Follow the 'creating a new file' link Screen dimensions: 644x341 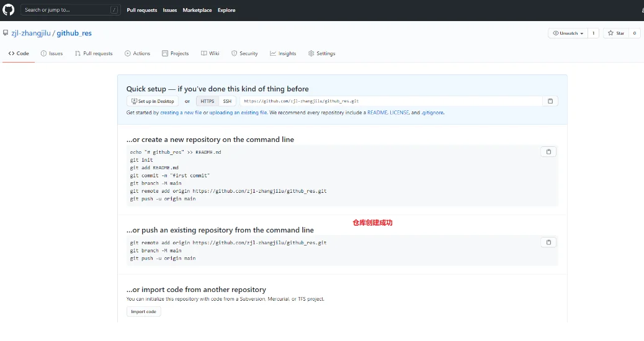[x=181, y=113]
